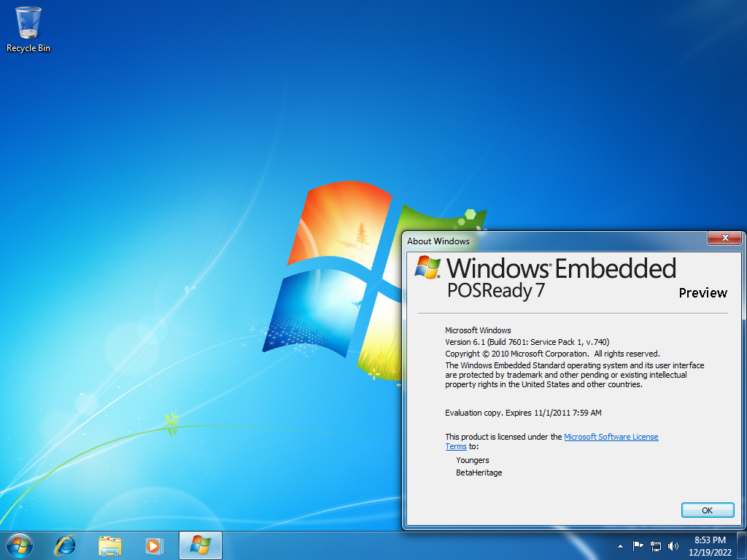
Task: Open the volume speaker icon
Action: tap(673, 546)
